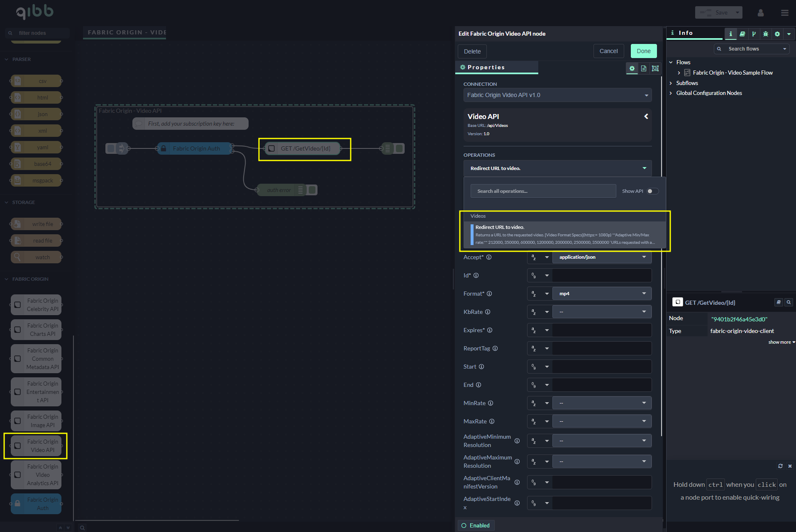Expand Fabric Origin - Video Sample Flow

(x=679, y=73)
